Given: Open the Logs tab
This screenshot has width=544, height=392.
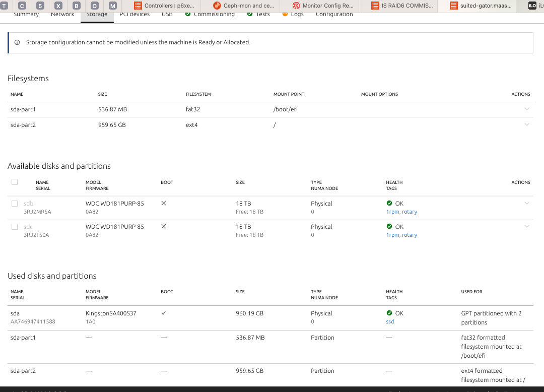Looking at the screenshot, I should [x=297, y=15].
